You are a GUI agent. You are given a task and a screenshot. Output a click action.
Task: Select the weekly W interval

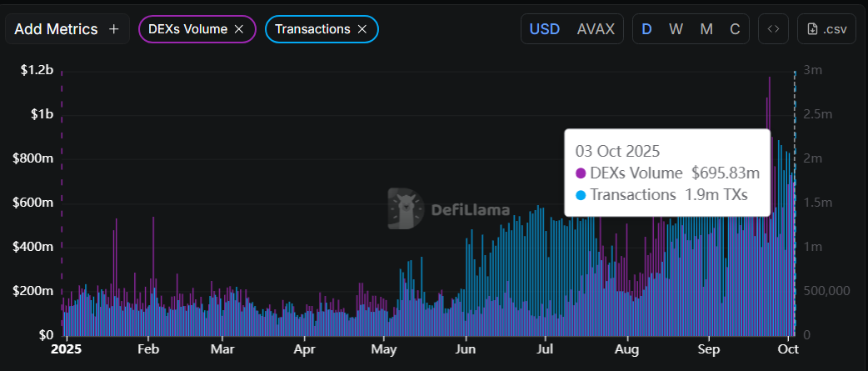point(676,29)
